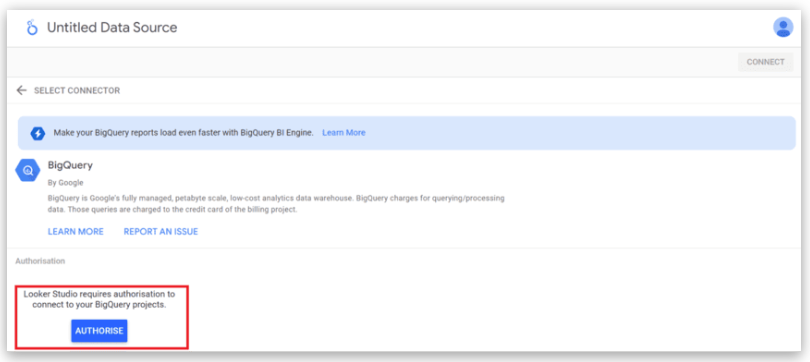
Task: Click the Authorisation section label
Action: tap(40, 261)
